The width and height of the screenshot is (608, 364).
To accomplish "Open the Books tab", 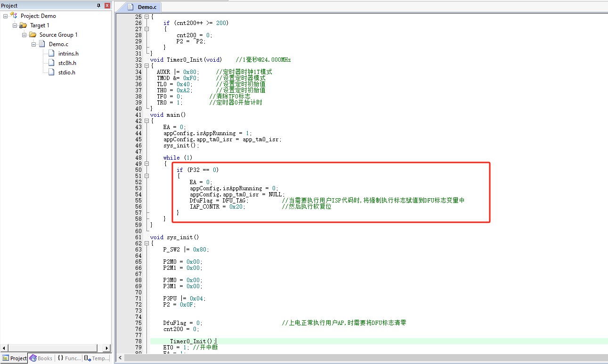I will [x=41, y=358].
